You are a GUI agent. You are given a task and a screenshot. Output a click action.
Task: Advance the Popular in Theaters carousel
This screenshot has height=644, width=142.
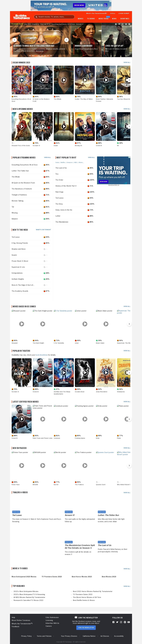tap(129, 373)
